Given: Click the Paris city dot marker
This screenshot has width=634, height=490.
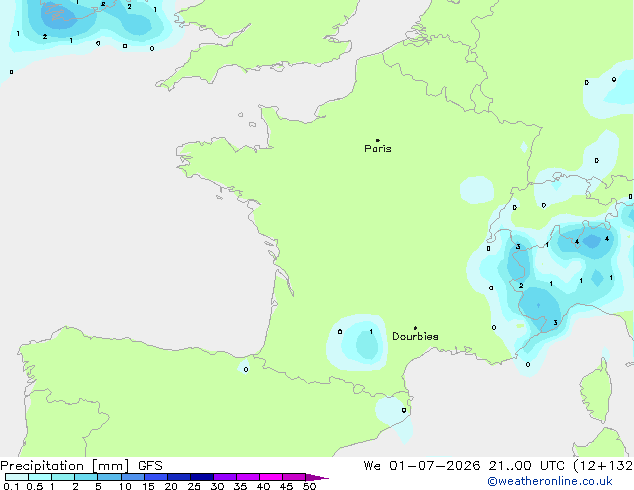Looking at the screenshot, I should click(378, 140).
